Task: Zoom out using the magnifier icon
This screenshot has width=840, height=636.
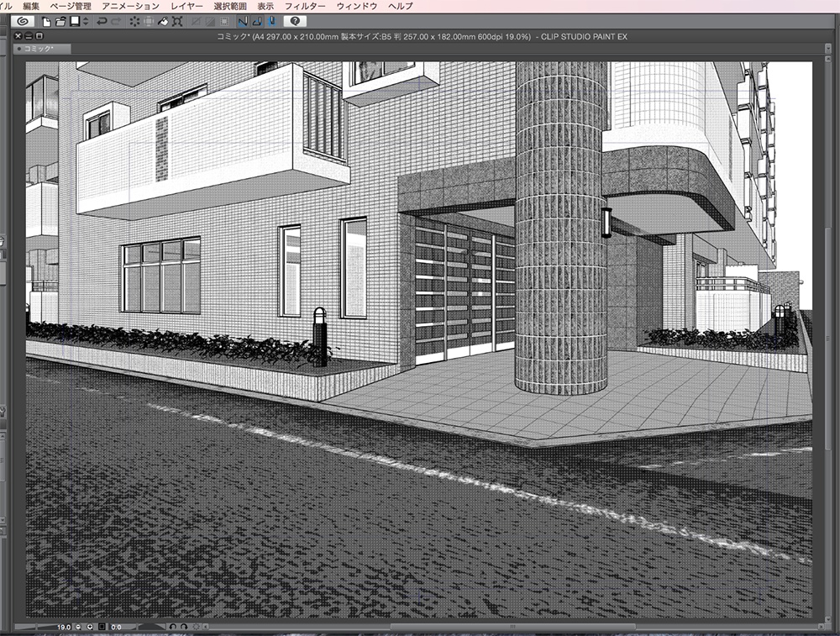Action: (78, 627)
